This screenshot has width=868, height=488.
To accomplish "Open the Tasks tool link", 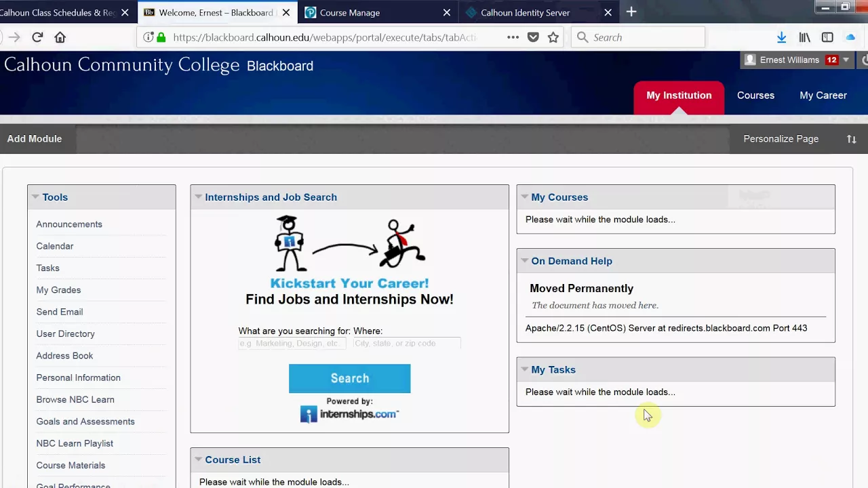I will click(x=47, y=268).
